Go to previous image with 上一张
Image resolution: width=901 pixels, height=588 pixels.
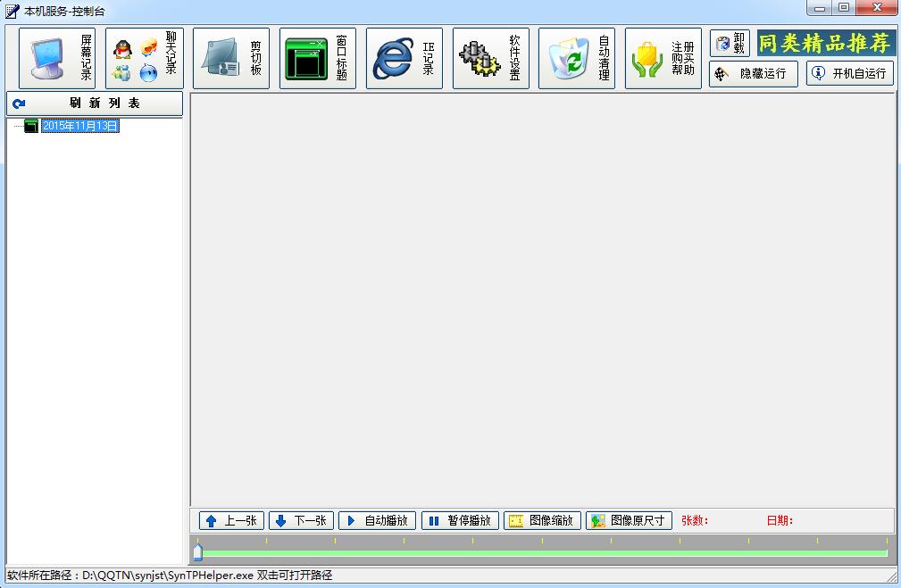230,521
